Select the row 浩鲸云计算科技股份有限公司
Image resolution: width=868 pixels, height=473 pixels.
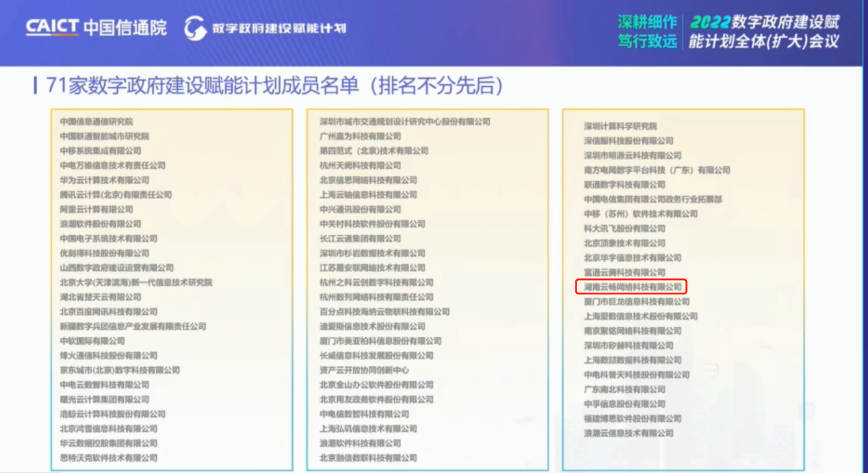pos(113,414)
